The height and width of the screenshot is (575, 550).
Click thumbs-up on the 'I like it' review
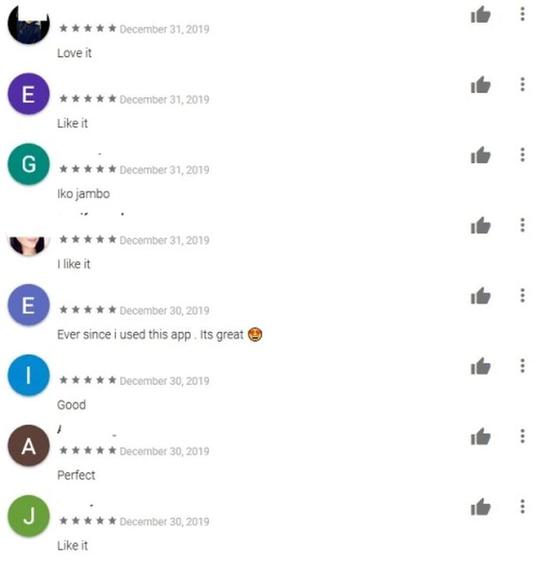[x=480, y=226]
